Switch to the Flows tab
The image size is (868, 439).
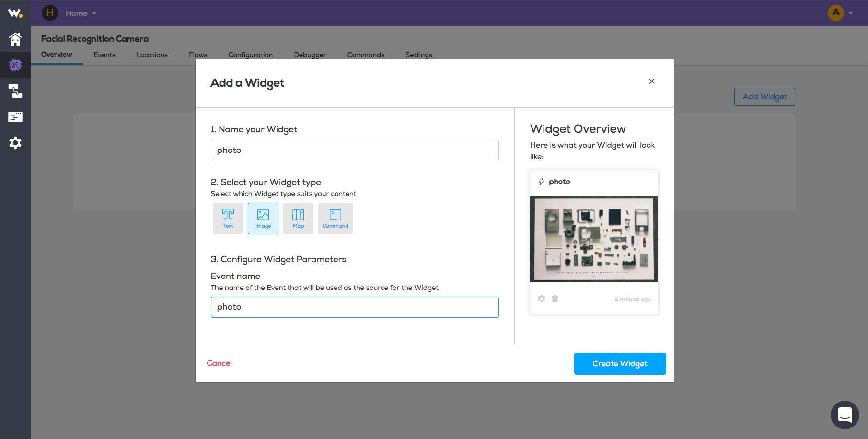point(198,55)
